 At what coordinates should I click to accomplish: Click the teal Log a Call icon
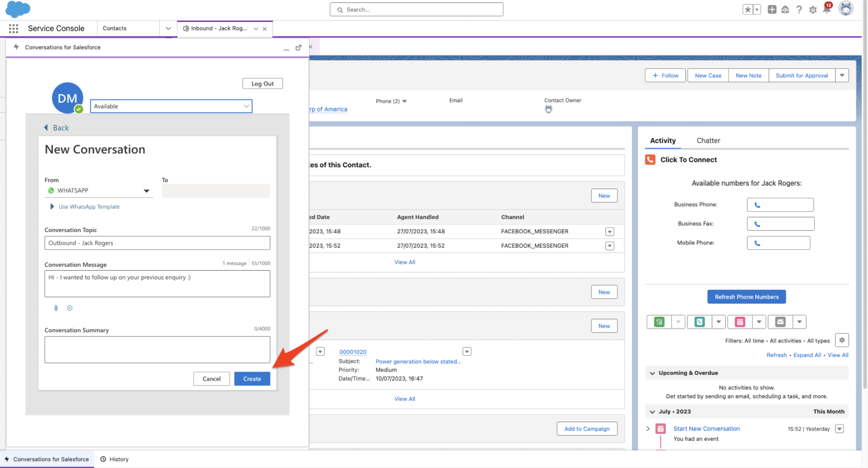coord(700,322)
